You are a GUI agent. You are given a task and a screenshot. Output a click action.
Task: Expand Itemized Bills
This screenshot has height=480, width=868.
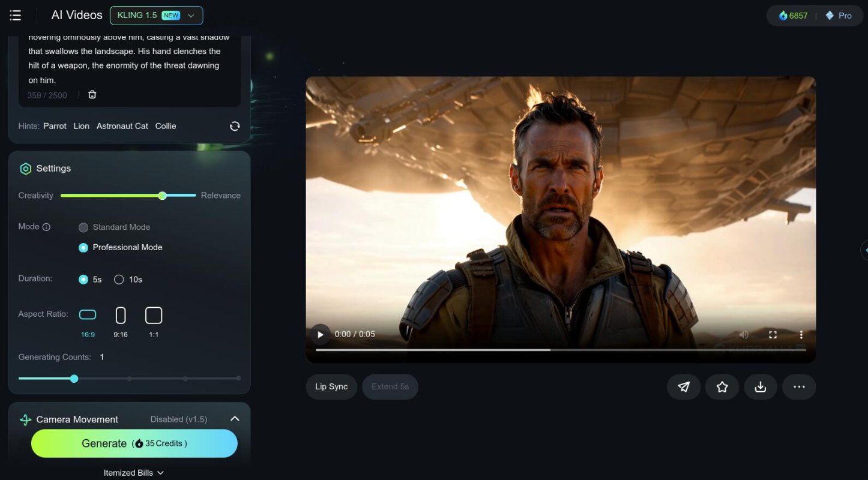point(134,473)
